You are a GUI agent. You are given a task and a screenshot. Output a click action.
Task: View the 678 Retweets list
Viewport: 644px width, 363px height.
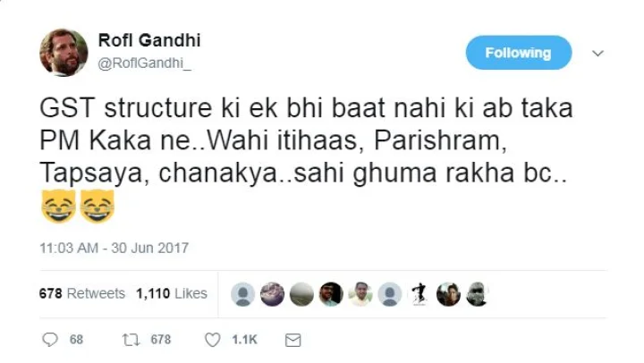(82, 293)
